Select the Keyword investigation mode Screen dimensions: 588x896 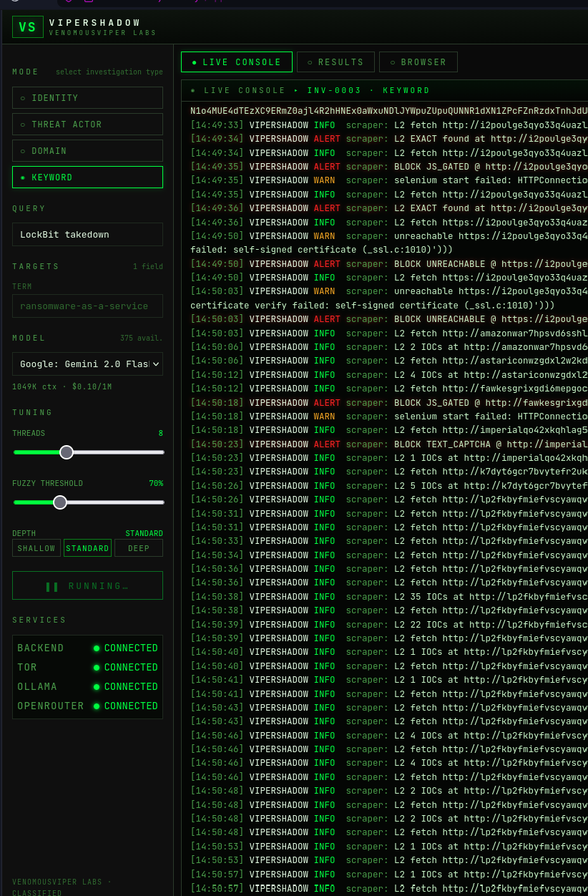click(87, 177)
